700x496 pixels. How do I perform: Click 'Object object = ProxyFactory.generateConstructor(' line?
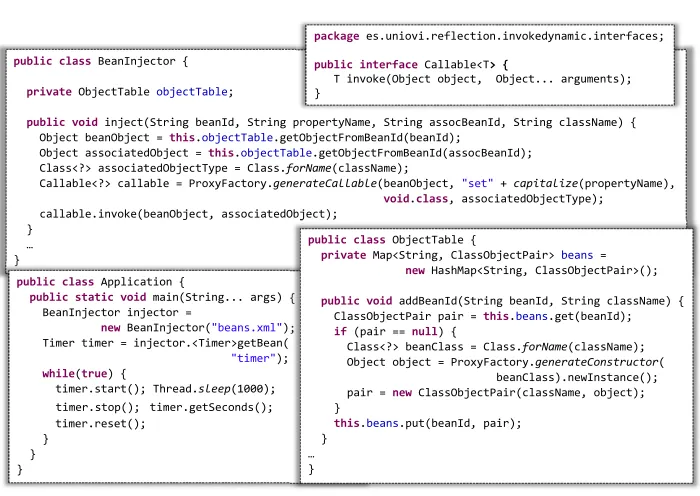[505, 362]
